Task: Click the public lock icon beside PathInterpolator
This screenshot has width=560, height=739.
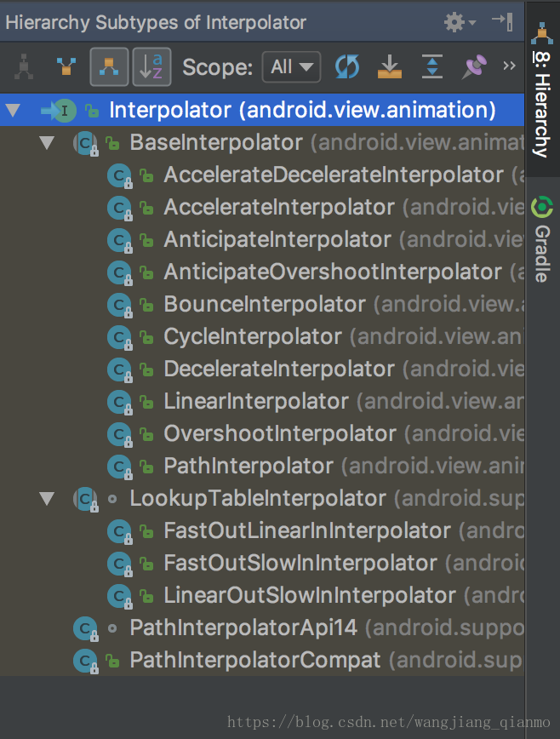Action: click(146, 466)
